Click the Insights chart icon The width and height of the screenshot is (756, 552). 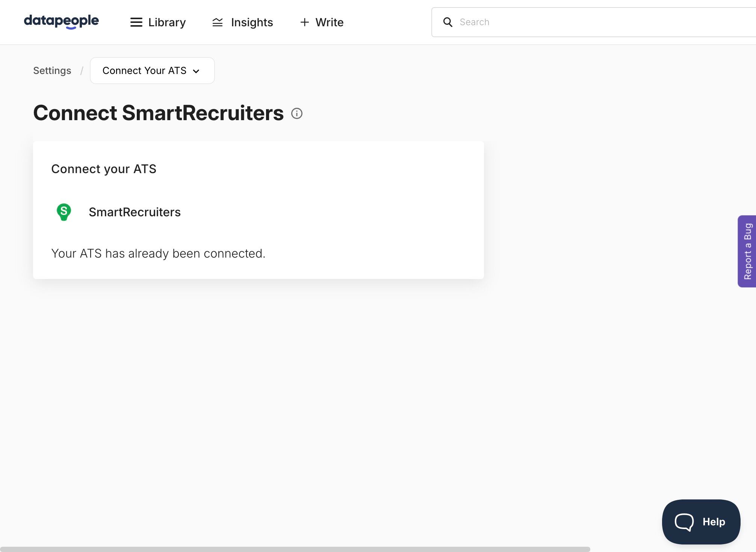(218, 23)
